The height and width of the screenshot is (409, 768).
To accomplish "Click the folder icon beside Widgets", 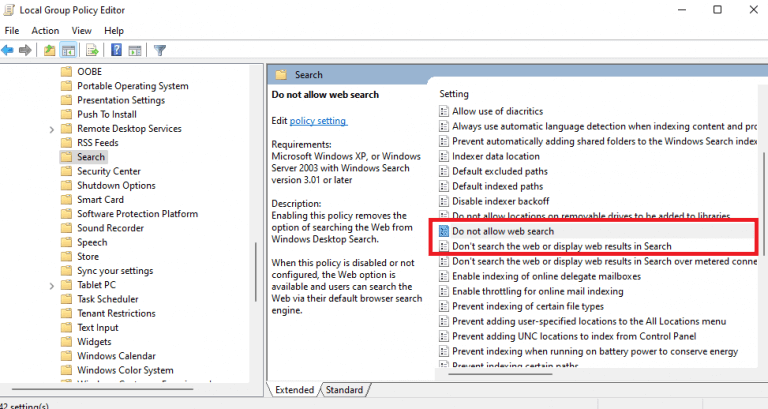I will 66,341.
